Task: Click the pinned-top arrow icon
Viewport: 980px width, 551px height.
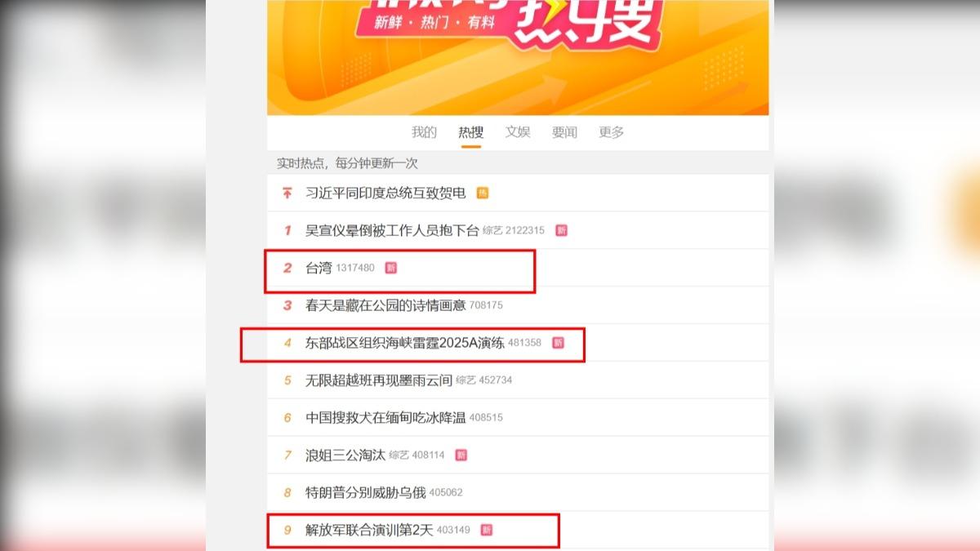Action: point(287,193)
